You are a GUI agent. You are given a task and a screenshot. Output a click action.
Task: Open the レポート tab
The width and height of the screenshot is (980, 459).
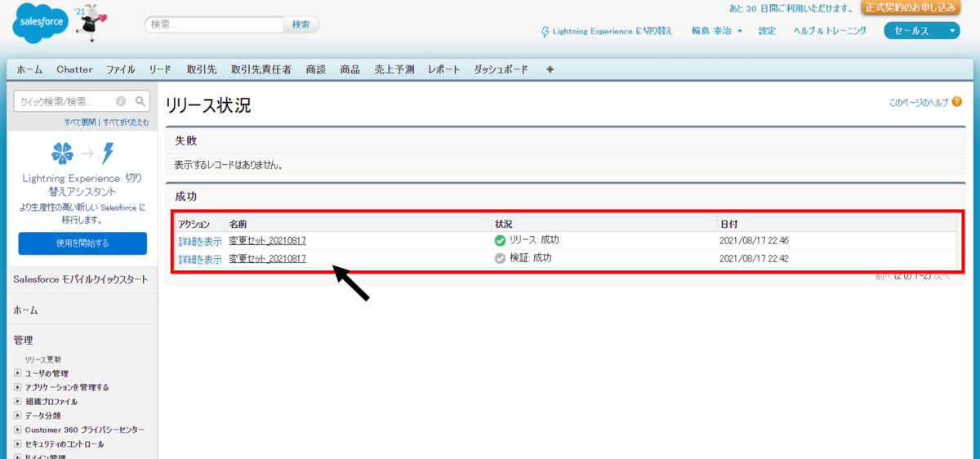pyautogui.click(x=444, y=69)
